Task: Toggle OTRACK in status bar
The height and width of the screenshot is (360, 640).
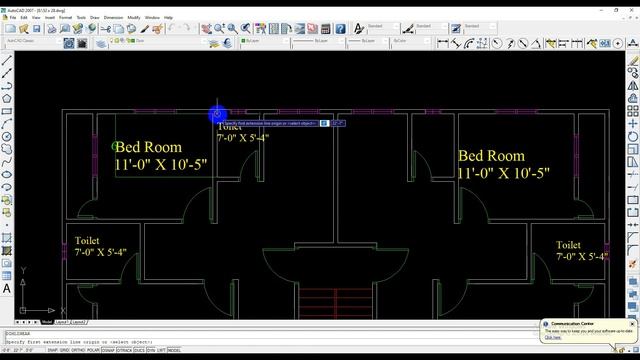Action: click(x=124, y=350)
